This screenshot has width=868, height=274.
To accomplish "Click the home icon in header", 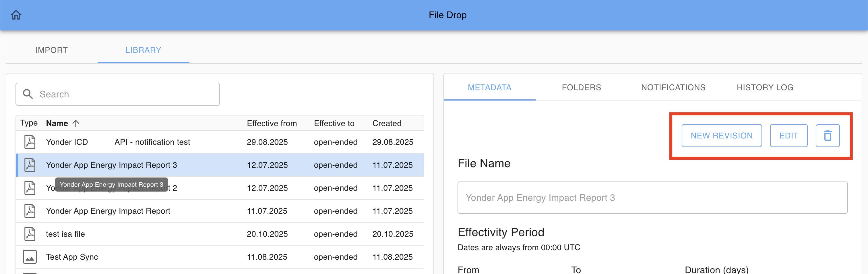I will coord(16,15).
